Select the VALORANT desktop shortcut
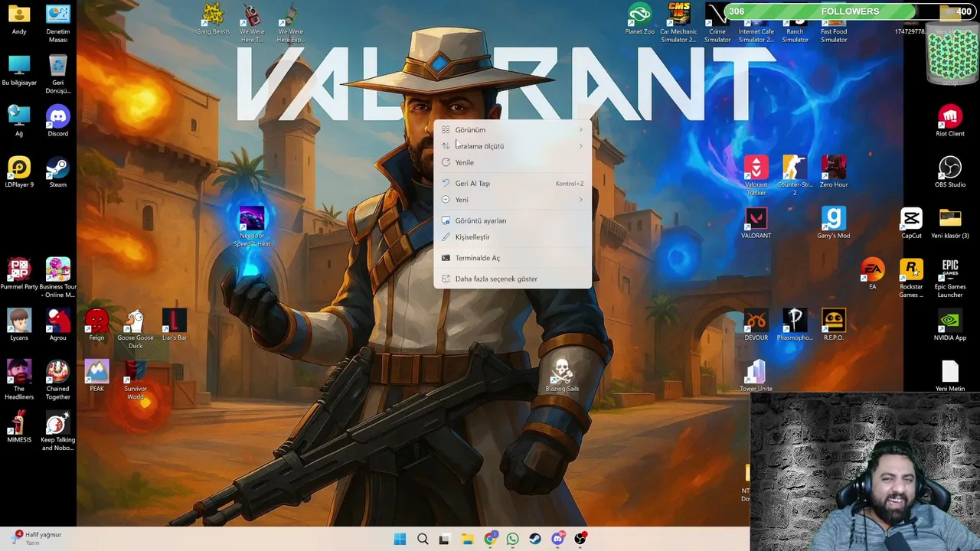 tap(756, 223)
